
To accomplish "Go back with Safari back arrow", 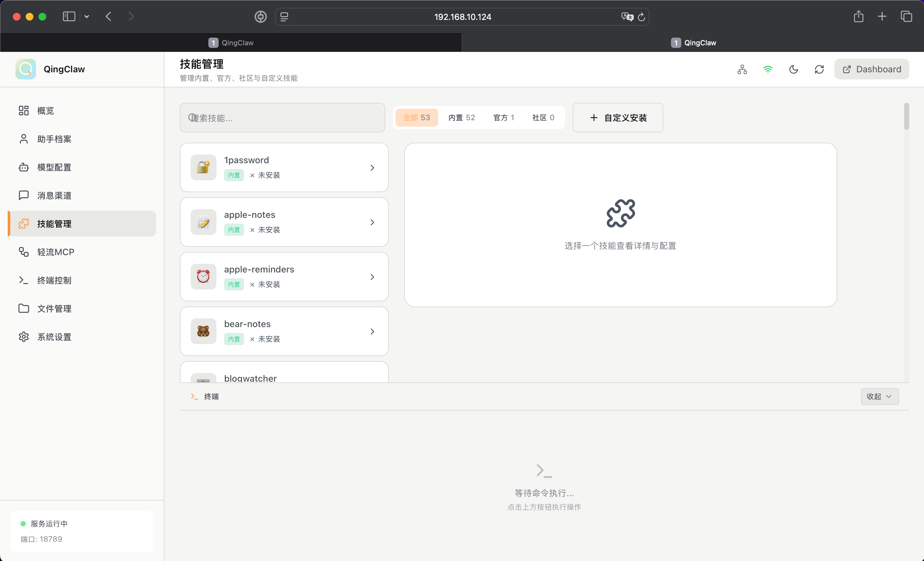I will click(109, 16).
